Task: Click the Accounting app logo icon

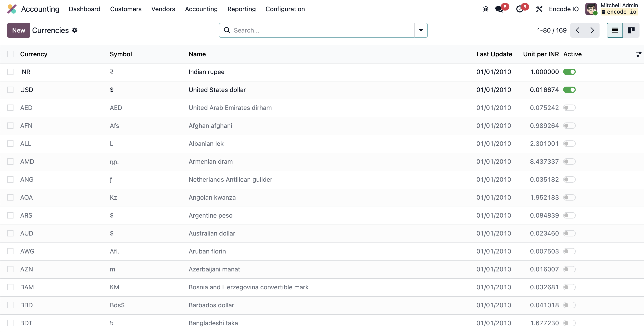Action: point(11,9)
